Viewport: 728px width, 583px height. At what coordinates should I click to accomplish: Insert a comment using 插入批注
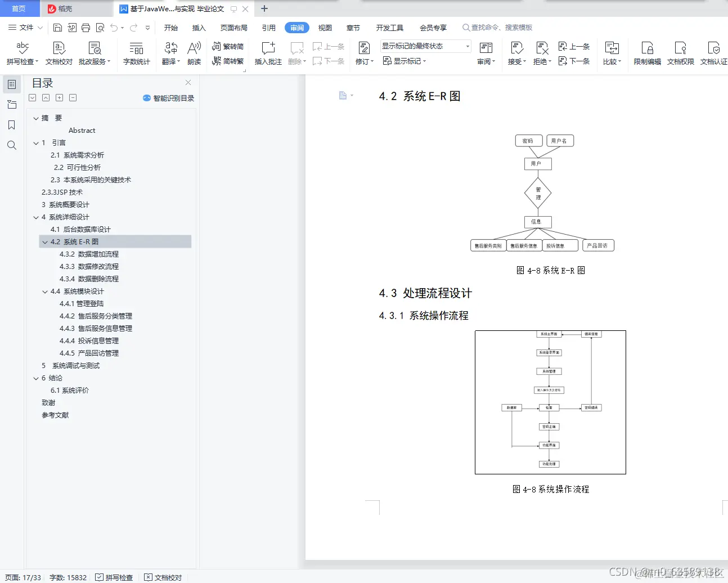click(x=268, y=53)
